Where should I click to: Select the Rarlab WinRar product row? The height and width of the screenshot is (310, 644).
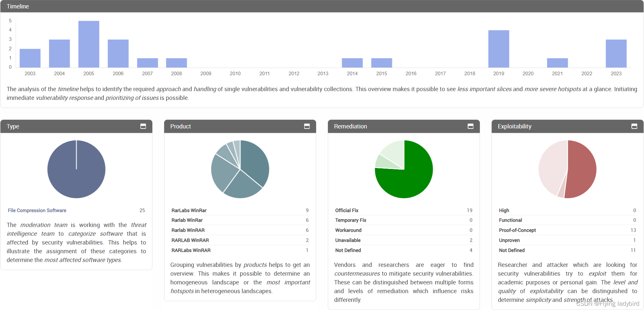(x=240, y=220)
